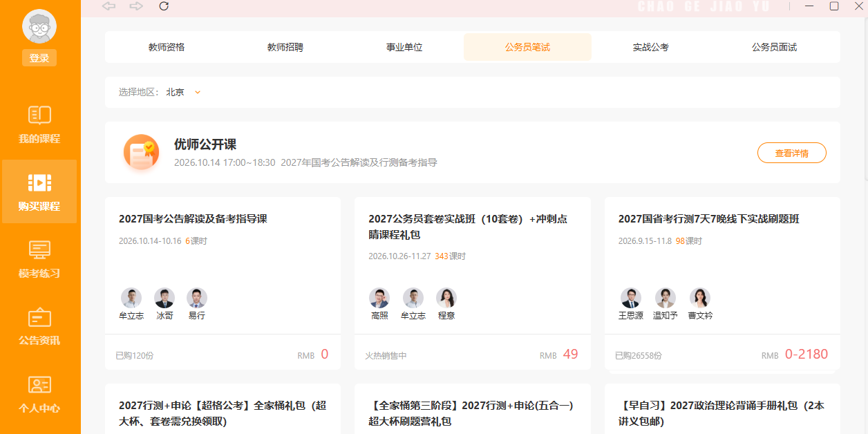Switch to 事业单位 tab
Screen dimensions: 868x434
tap(404, 47)
